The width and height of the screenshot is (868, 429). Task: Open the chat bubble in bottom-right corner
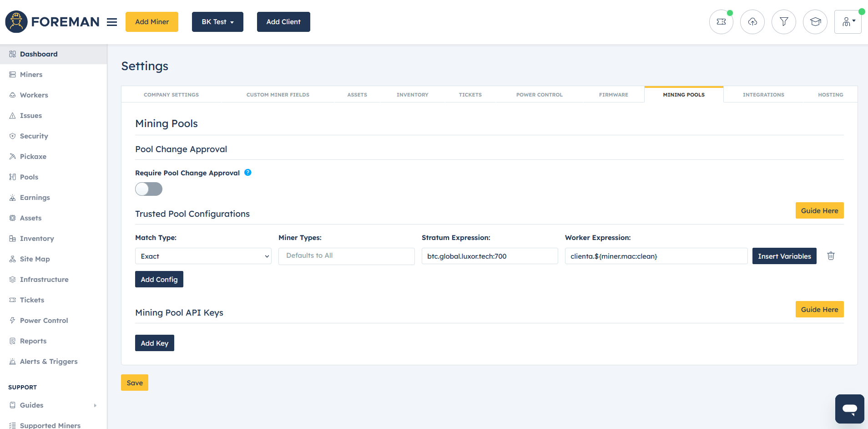(x=849, y=409)
